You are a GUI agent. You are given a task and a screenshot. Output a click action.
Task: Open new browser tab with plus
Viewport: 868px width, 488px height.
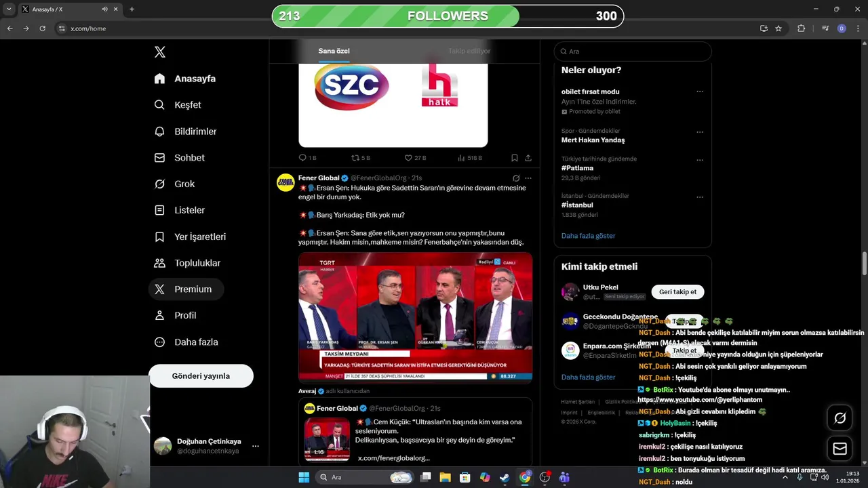pyautogui.click(x=132, y=9)
